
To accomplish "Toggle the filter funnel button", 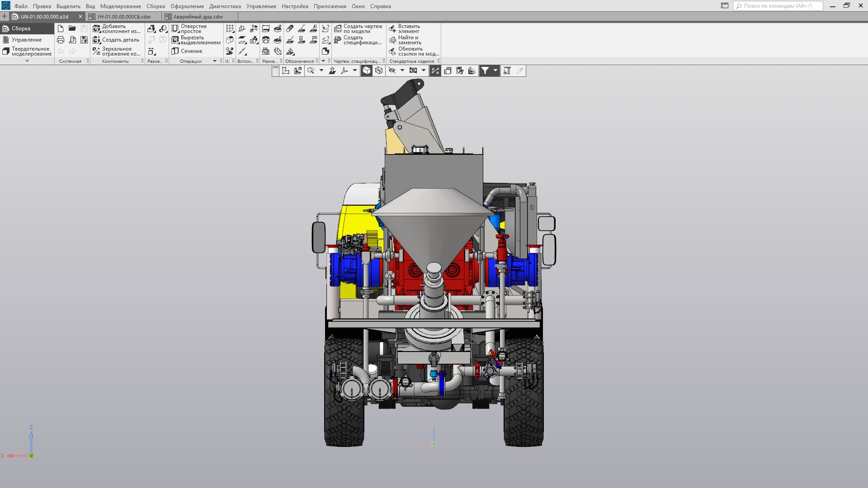I will click(485, 70).
